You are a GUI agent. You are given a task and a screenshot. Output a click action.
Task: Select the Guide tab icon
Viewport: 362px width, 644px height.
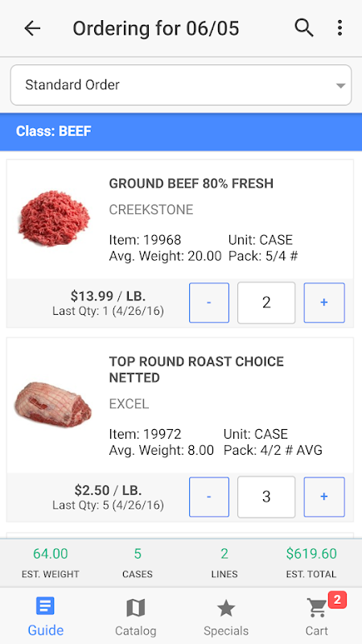(x=45, y=607)
